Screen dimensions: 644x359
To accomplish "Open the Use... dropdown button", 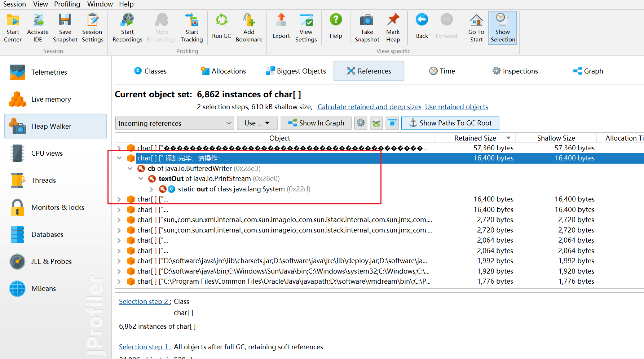I will coord(257,123).
